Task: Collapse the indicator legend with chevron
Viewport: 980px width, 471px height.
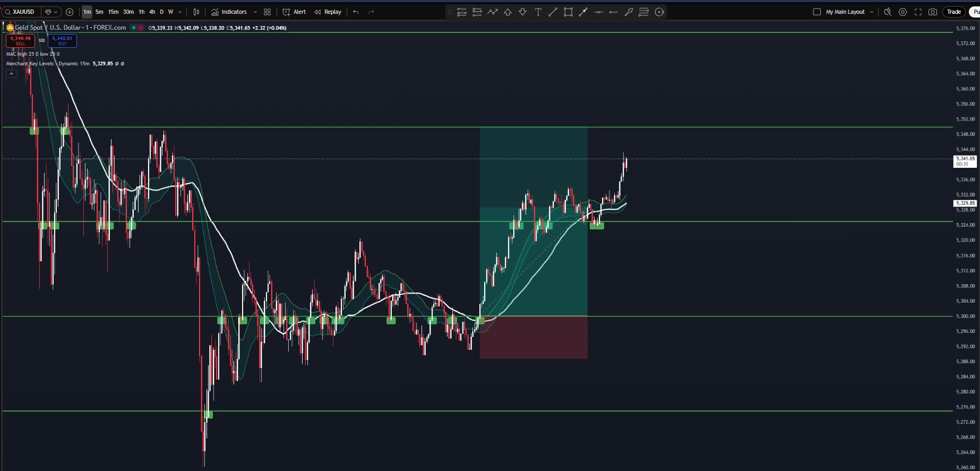Action: tap(11, 74)
